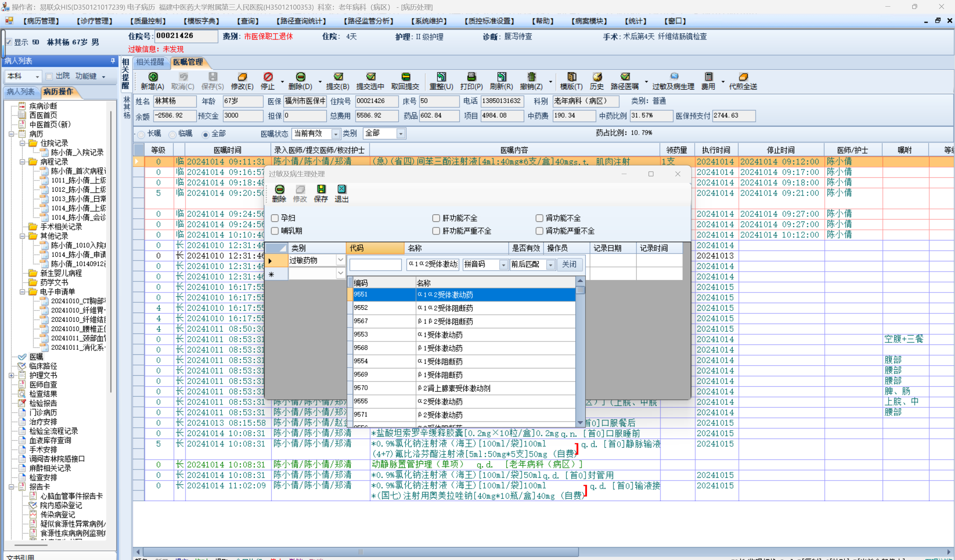The image size is (955, 560).
Task: Expand the 拼音码 search type dropdown
Action: [503, 265]
